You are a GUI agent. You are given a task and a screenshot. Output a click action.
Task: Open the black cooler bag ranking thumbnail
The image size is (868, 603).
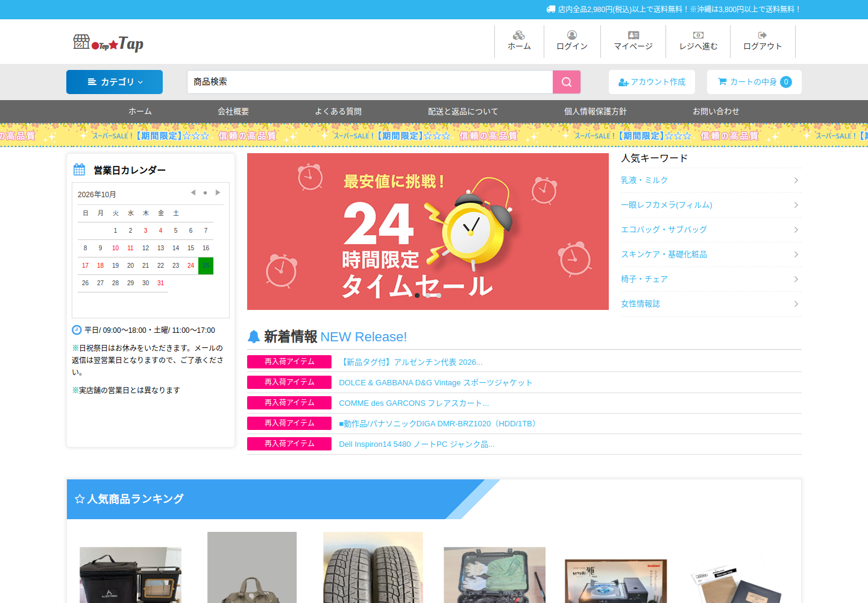click(130, 575)
